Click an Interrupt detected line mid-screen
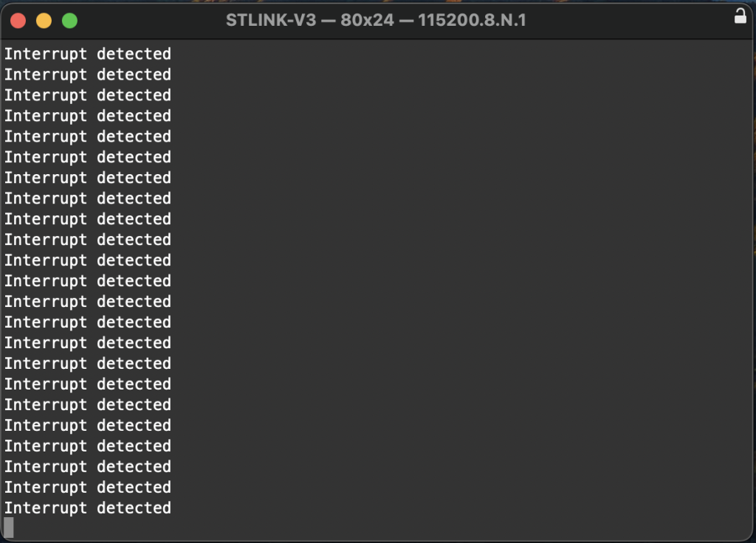Viewport: 756px width, 543px height. point(87,280)
